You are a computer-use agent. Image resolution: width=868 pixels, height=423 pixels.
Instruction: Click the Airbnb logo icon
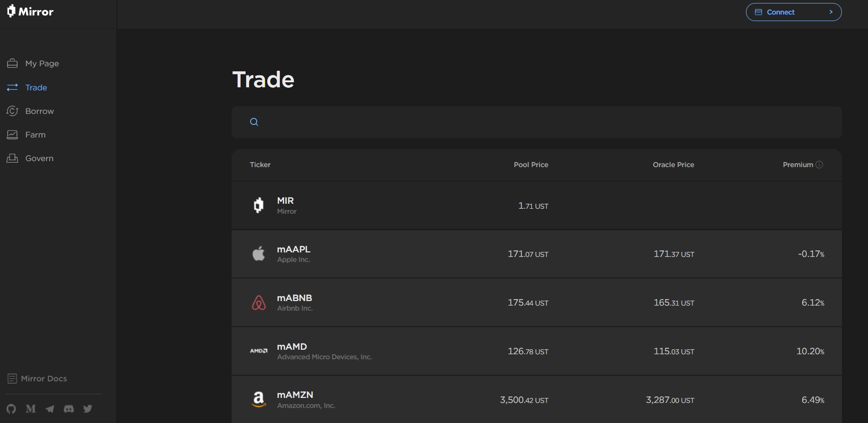(259, 303)
